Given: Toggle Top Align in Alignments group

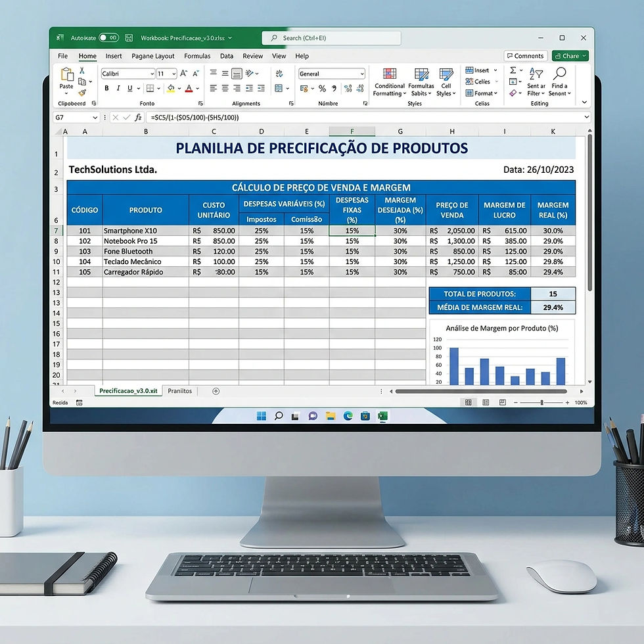Looking at the screenshot, I should pyautogui.click(x=214, y=73).
